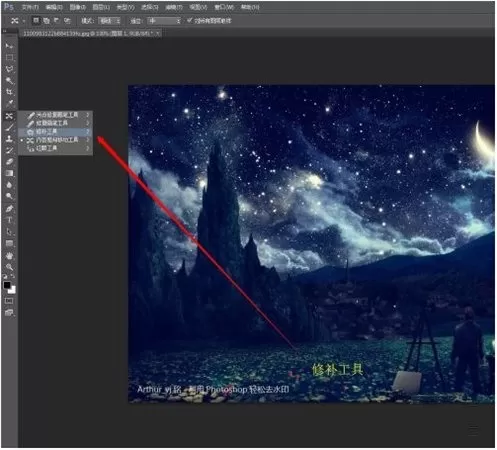Open the Mode (模式) dropdown

pos(110,21)
